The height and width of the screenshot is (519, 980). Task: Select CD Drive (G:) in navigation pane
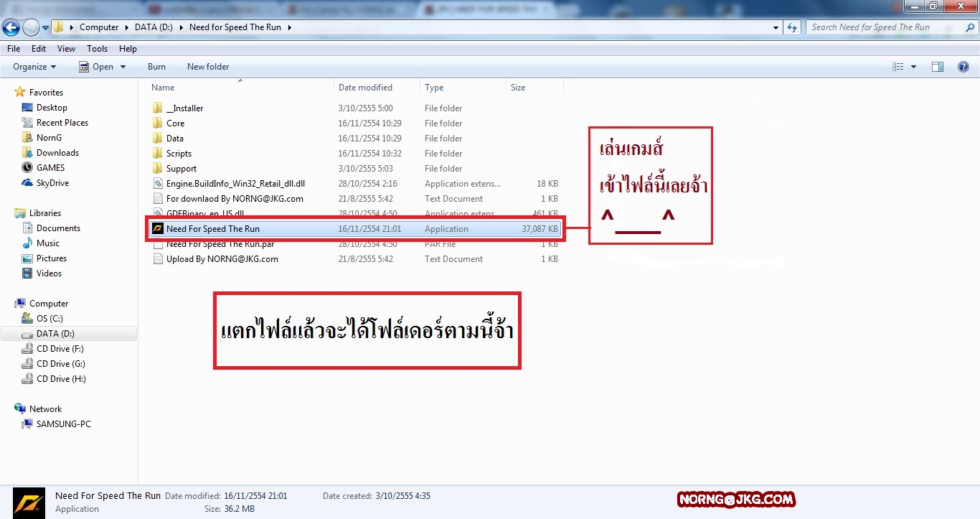[61, 364]
